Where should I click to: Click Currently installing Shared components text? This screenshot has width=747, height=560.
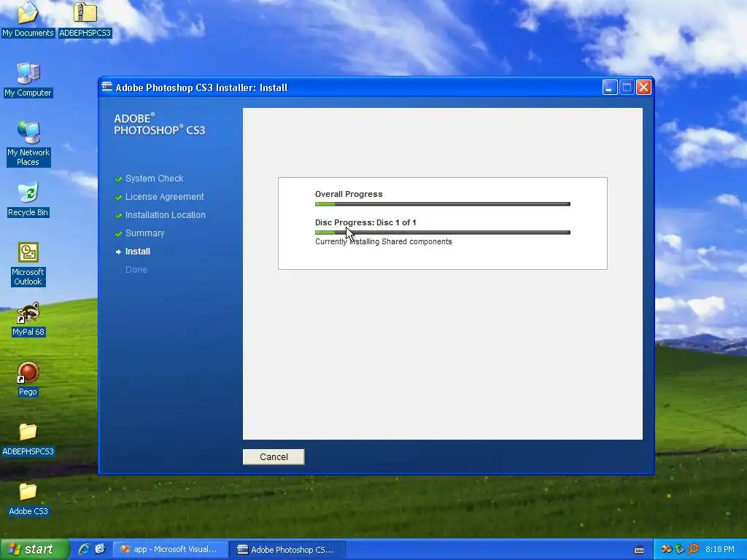[384, 241]
